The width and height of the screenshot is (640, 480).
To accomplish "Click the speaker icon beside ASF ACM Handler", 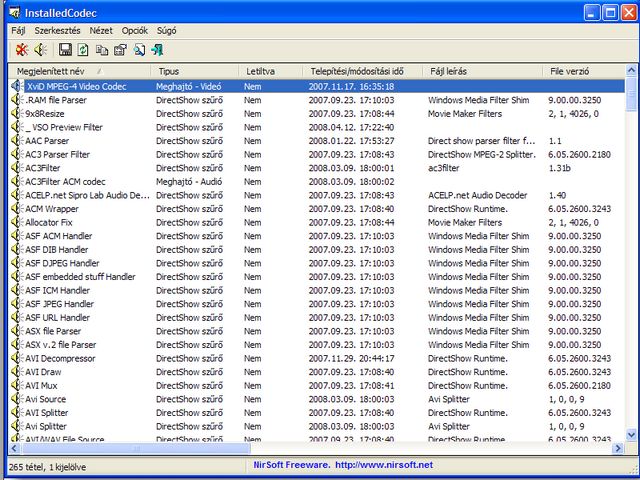I will pyautogui.click(x=17, y=236).
